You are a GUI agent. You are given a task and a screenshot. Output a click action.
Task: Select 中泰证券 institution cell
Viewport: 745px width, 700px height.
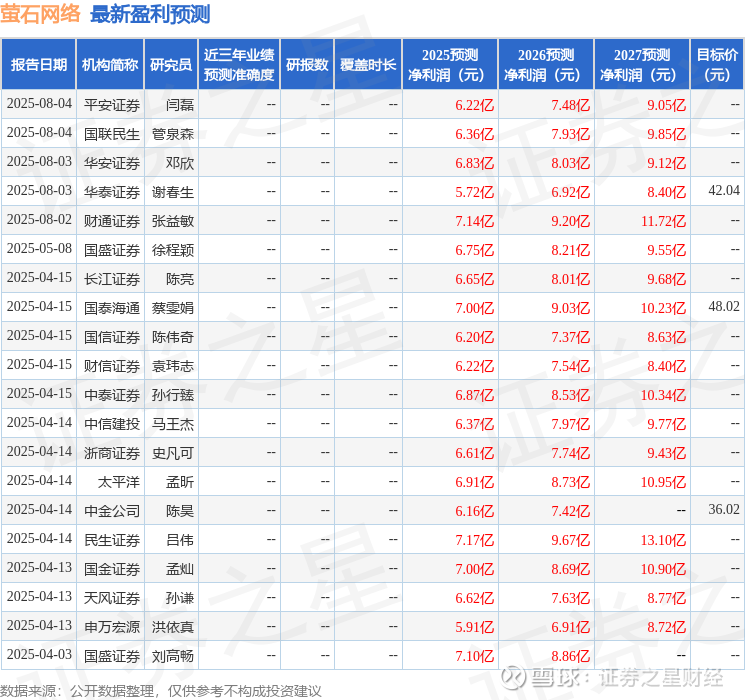click(112, 395)
